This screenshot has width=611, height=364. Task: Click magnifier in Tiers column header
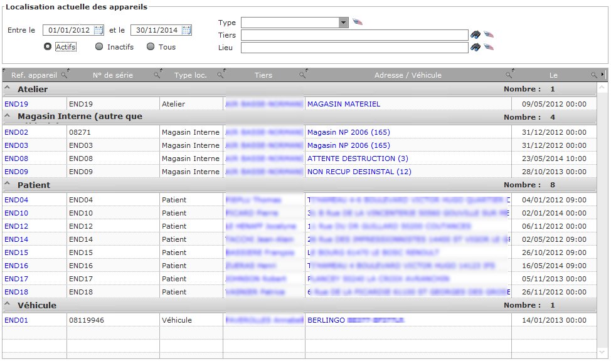click(x=303, y=75)
